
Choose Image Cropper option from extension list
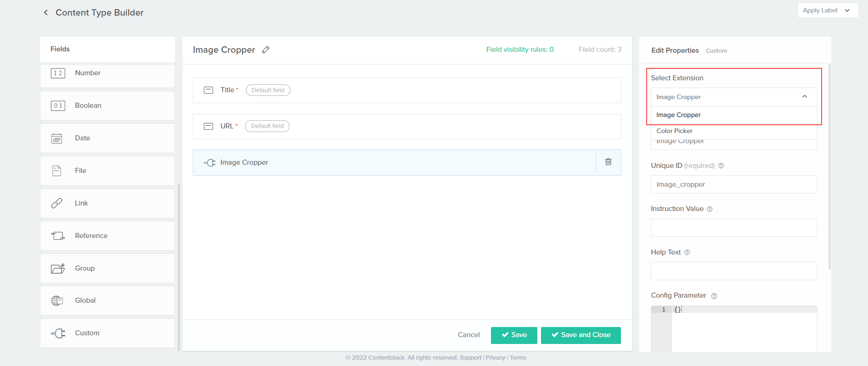(x=734, y=115)
